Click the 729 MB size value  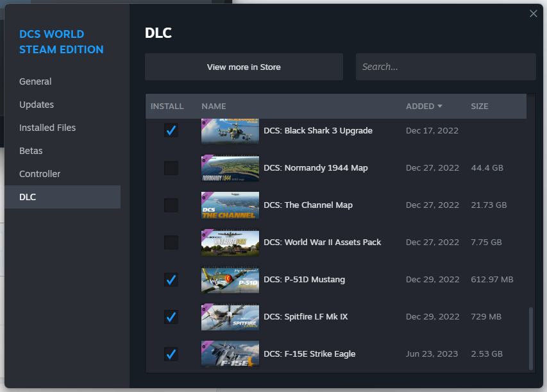point(486,317)
